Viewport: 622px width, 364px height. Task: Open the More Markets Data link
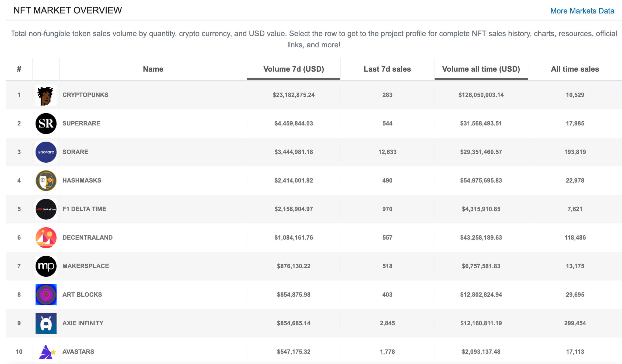point(582,11)
